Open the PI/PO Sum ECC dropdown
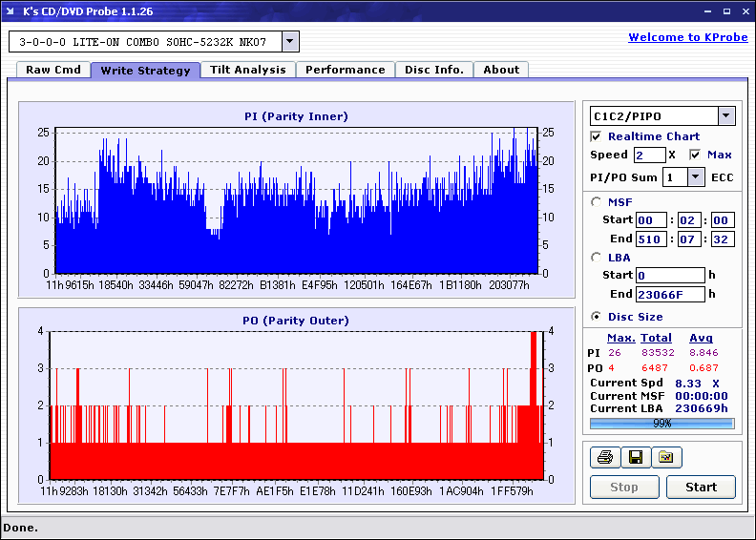Viewport: 756px width, 540px height. coord(696,177)
